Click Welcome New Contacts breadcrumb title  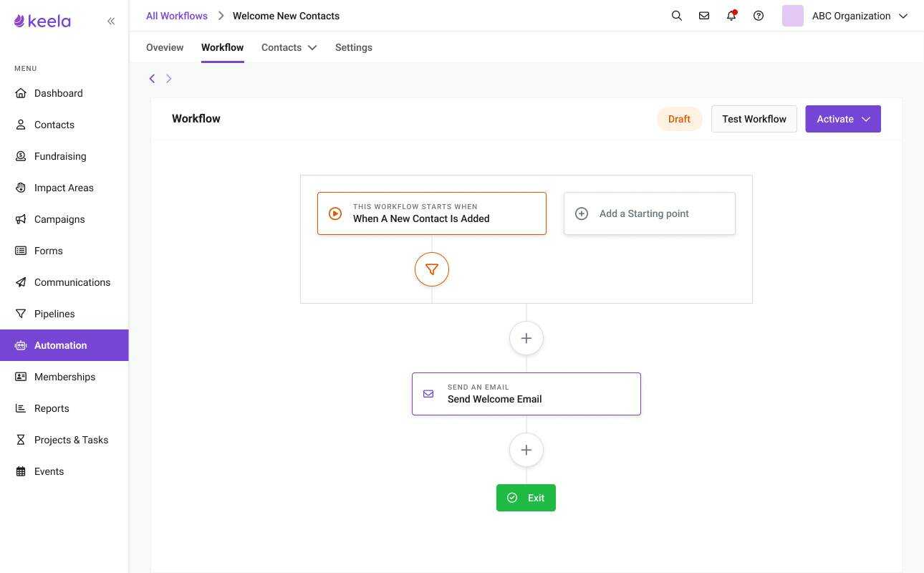286,16
